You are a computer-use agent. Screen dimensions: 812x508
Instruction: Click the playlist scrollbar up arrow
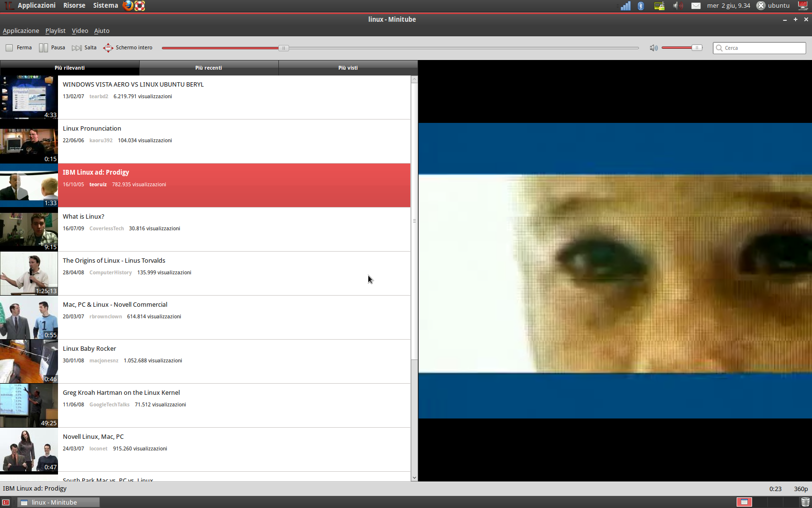coord(414,79)
